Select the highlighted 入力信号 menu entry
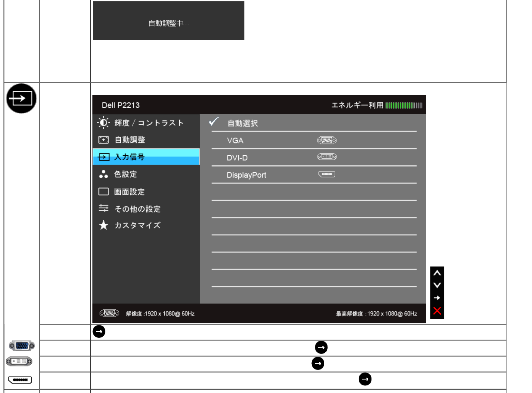 click(x=146, y=157)
